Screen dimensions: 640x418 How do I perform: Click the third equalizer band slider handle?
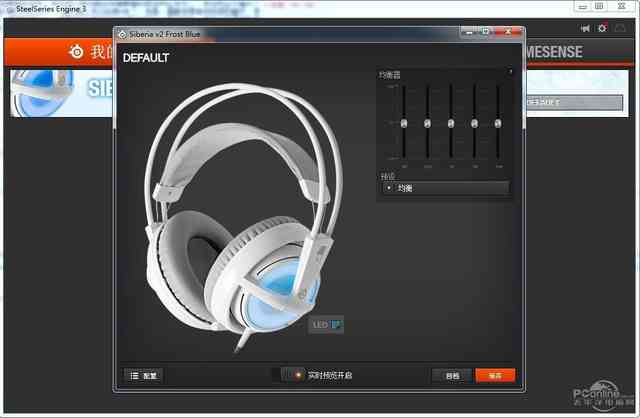451,123
